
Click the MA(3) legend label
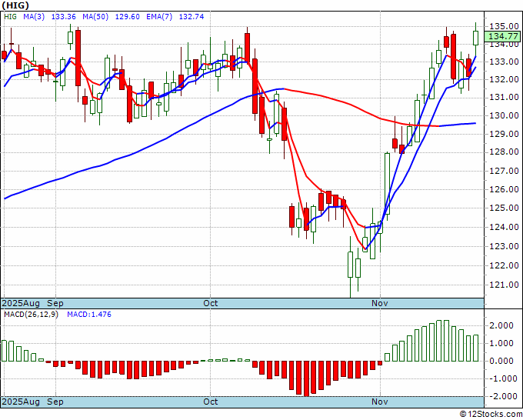point(34,16)
